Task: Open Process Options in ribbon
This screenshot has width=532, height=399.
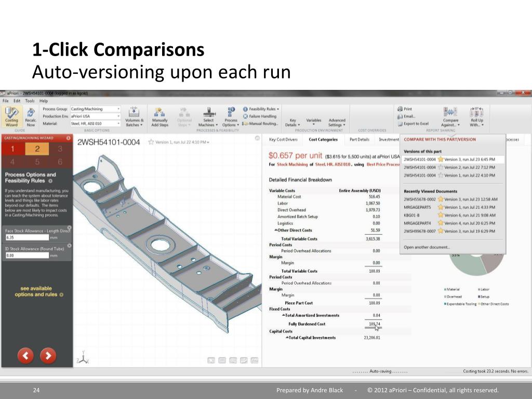Action: coord(231,117)
